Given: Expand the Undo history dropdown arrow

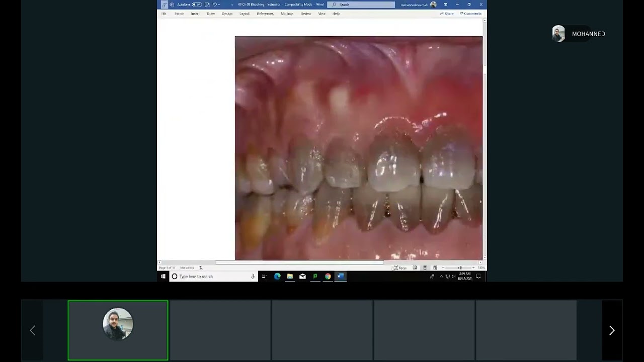Looking at the screenshot, I should click(219, 5).
